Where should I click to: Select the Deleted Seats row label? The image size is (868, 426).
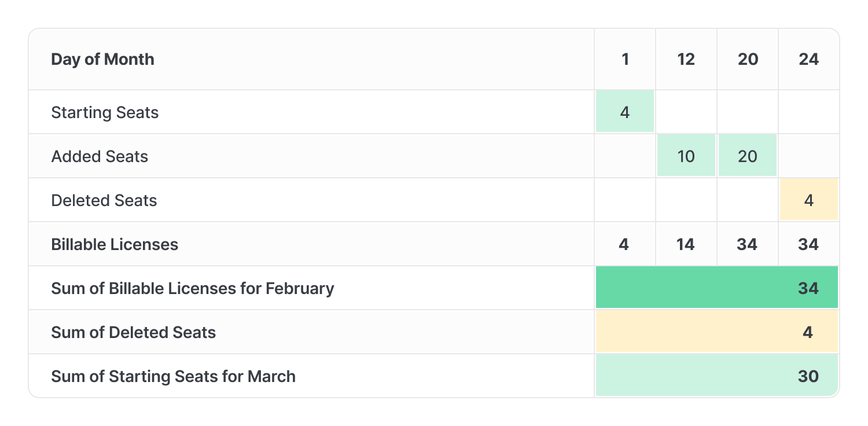click(104, 200)
